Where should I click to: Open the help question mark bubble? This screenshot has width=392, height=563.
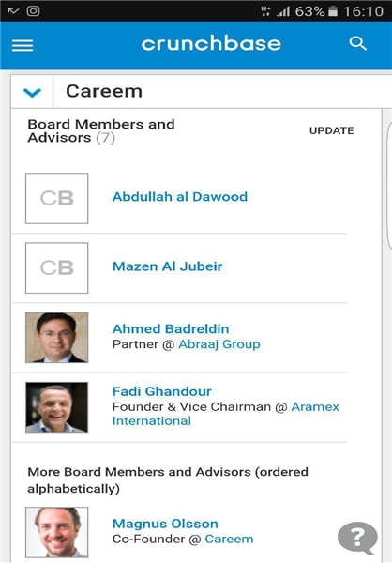(x=357, y=537)
